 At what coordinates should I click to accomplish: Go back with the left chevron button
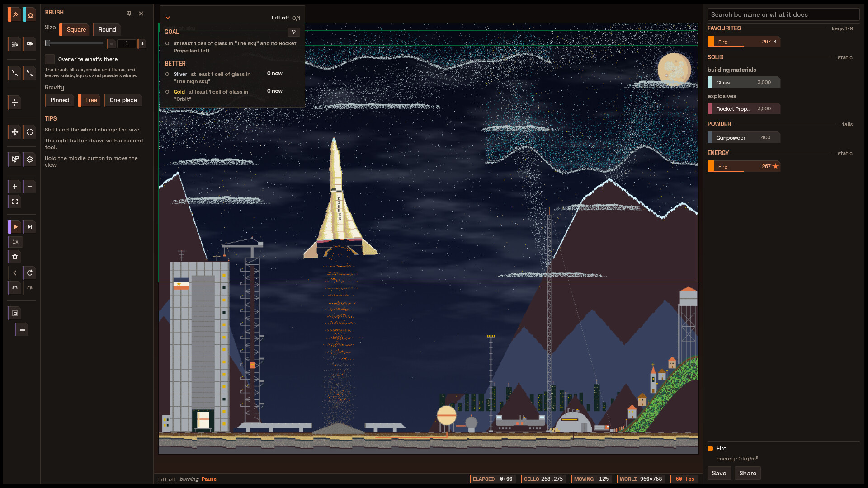pyautogui.click(x=15, y=273)
